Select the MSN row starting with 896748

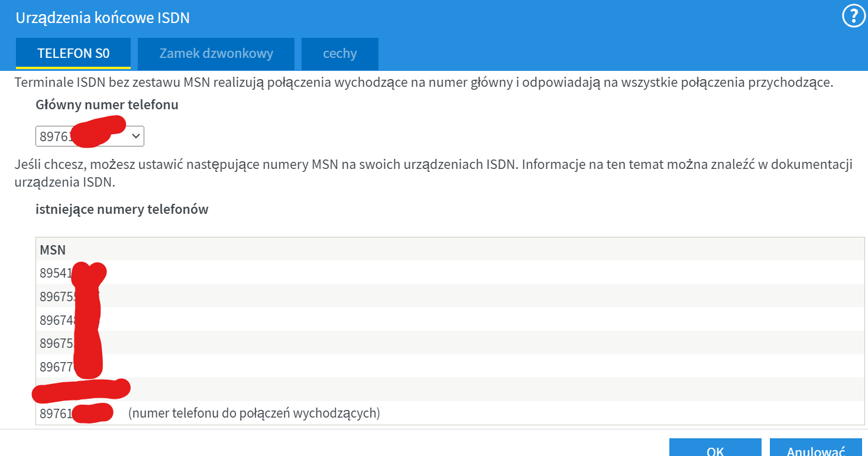tap(450, 319)
